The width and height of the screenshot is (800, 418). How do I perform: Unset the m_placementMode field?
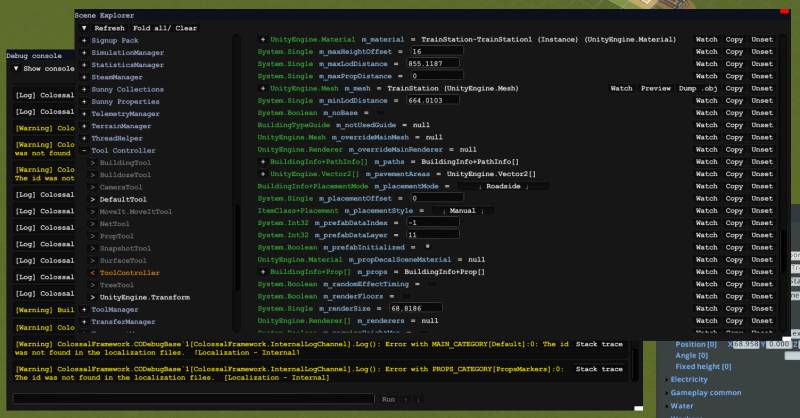(x=762, y=186)
